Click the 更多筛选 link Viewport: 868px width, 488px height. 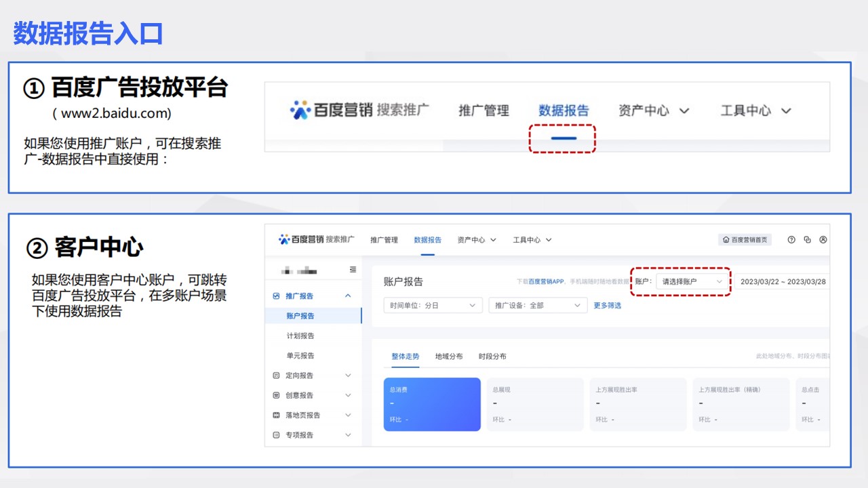coord(608,306)
